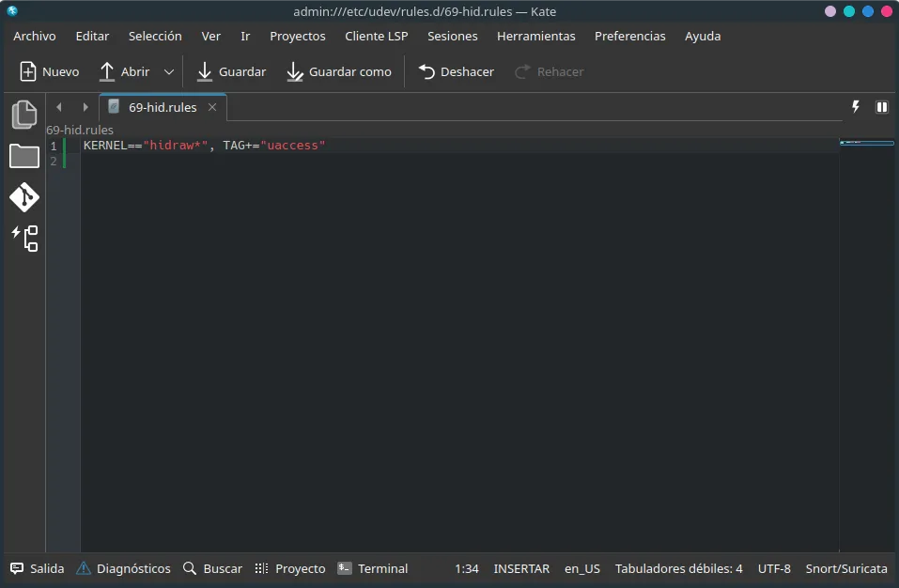This screenshot has width=899, height=588.
Task: Open the Preferencias menu
Action: pyautogui.click(x=630, y=36)
